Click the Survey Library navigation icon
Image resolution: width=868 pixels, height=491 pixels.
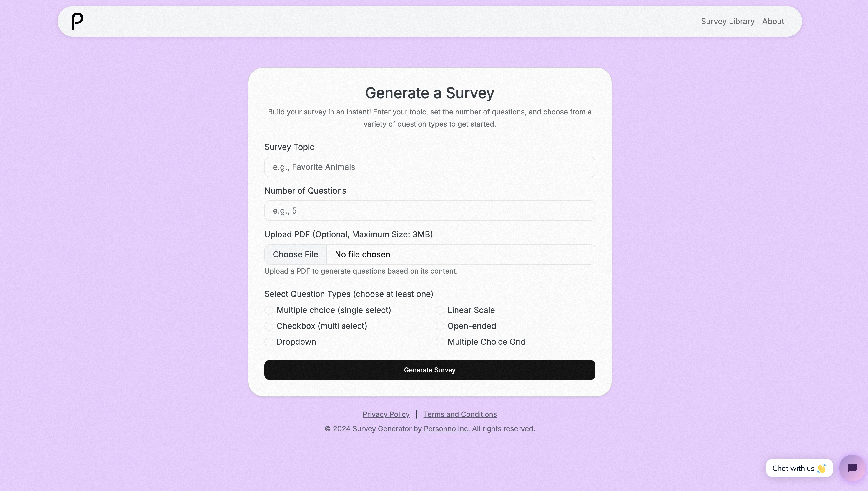point(727,21)
